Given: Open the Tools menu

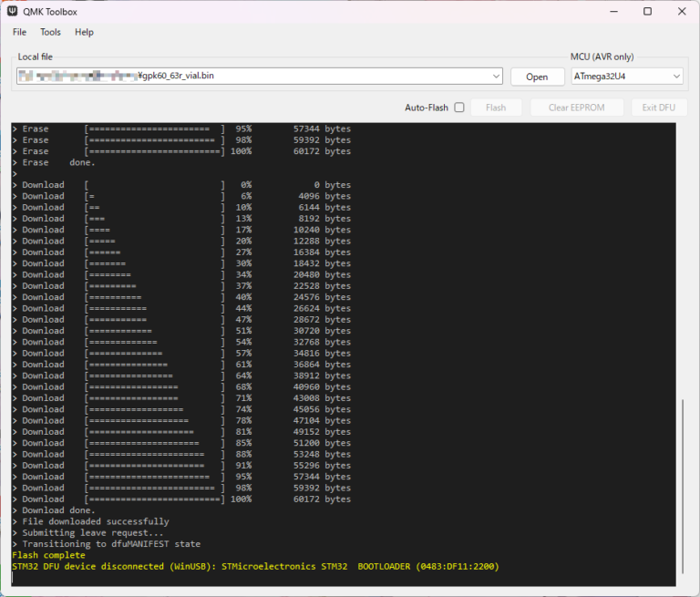Looking at the screenshot, I should (50, 32).
